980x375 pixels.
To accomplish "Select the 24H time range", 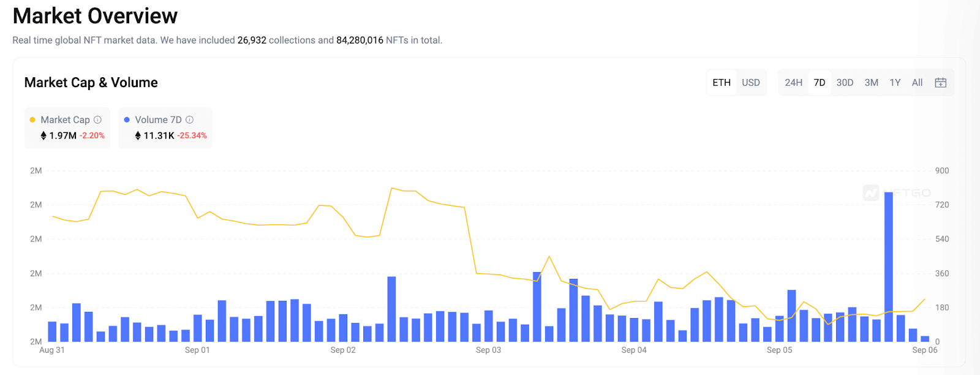I will click(x=793, y=83).
